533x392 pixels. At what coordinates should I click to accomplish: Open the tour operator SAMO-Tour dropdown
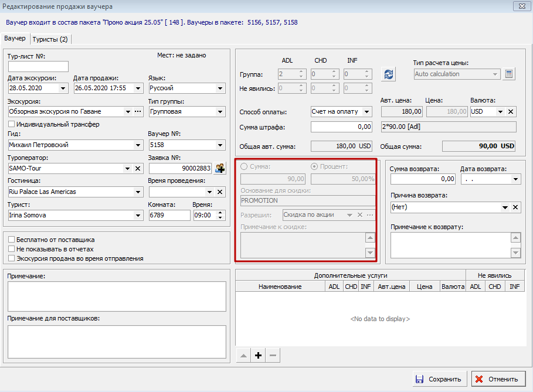coord(128,169)
